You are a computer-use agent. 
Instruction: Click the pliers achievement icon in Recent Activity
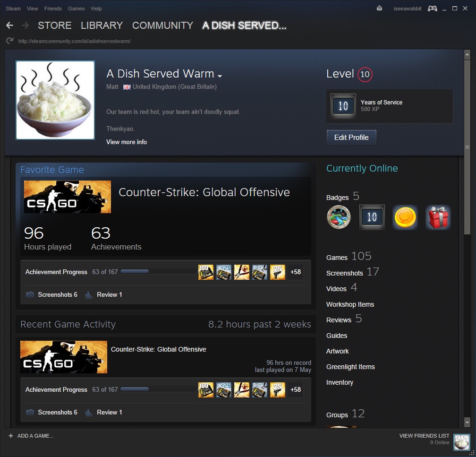[x=242, y=389]
